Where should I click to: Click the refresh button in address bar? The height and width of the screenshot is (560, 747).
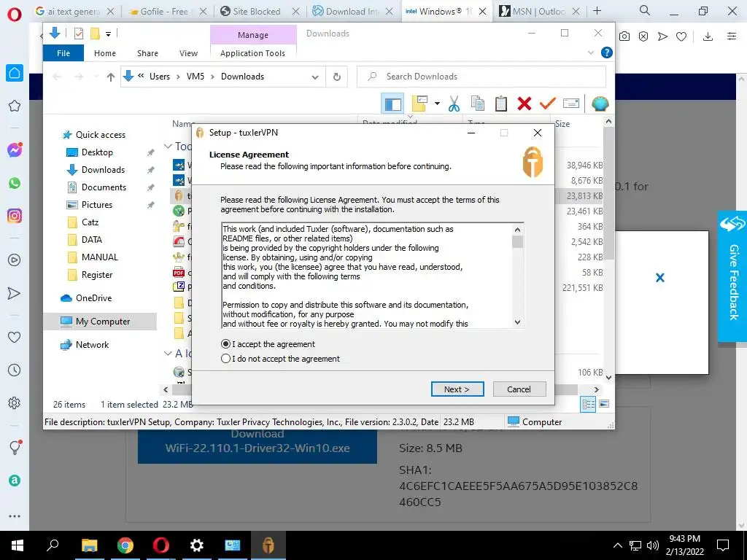coord(337,77)
